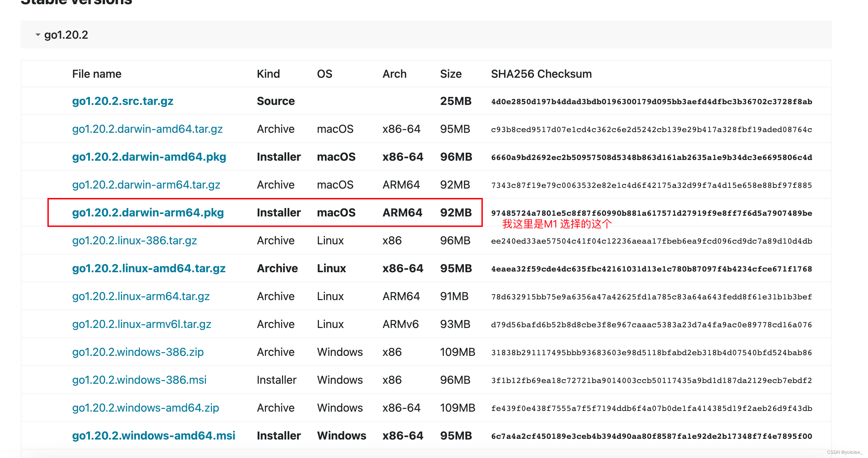The image size is (868, 458).
Task: Download go1.20.2.windows-amd64.msi installer
Action: point(154,436)
